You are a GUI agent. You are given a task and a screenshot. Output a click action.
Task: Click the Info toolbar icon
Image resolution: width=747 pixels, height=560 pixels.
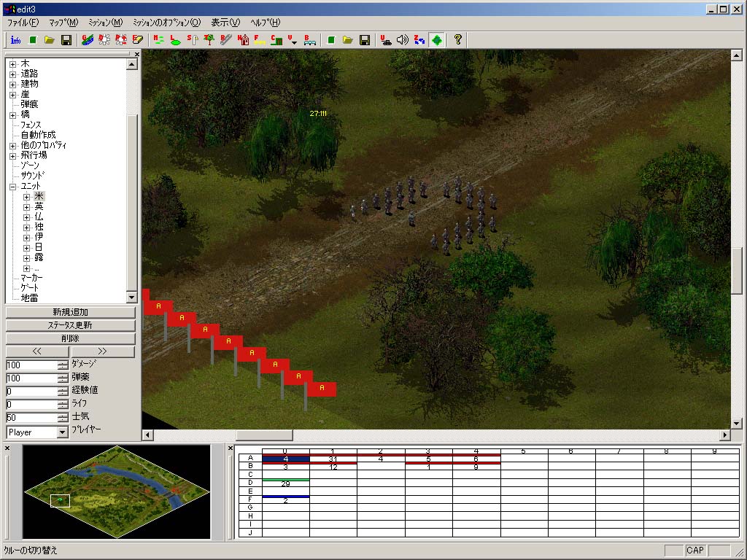tap(15, 40)
